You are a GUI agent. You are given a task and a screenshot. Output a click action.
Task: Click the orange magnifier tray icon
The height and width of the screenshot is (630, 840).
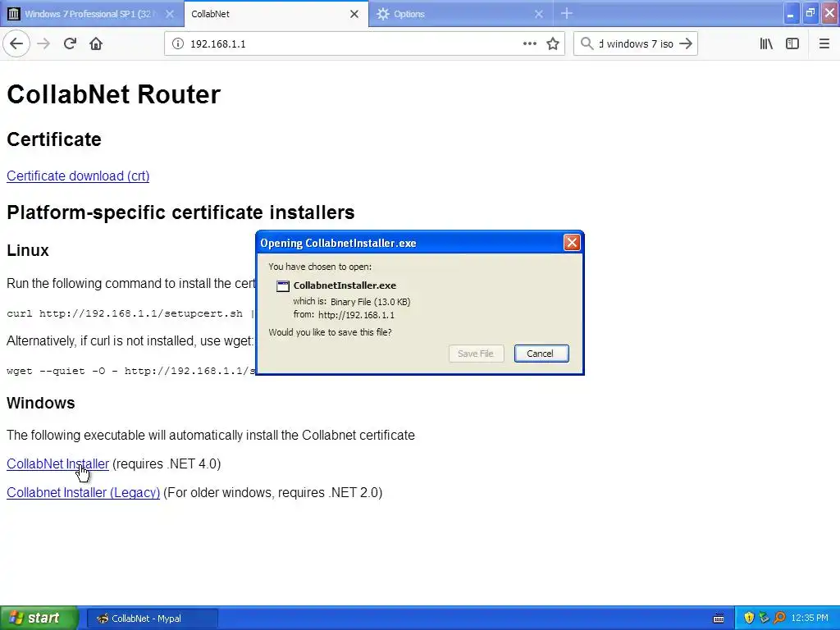tap(779, 618)
